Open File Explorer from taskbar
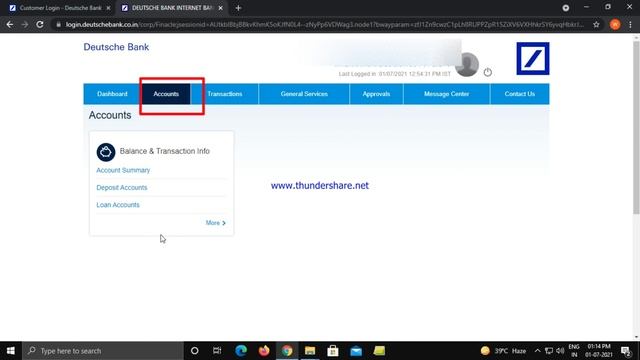This screenshot has width=640, height=360. tap(310, 351)
